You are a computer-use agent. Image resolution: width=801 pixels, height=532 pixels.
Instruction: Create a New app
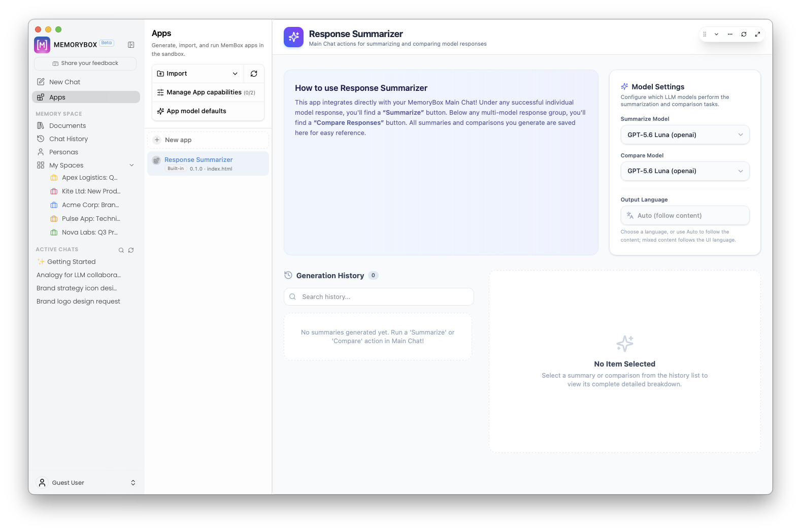(208, 140)
